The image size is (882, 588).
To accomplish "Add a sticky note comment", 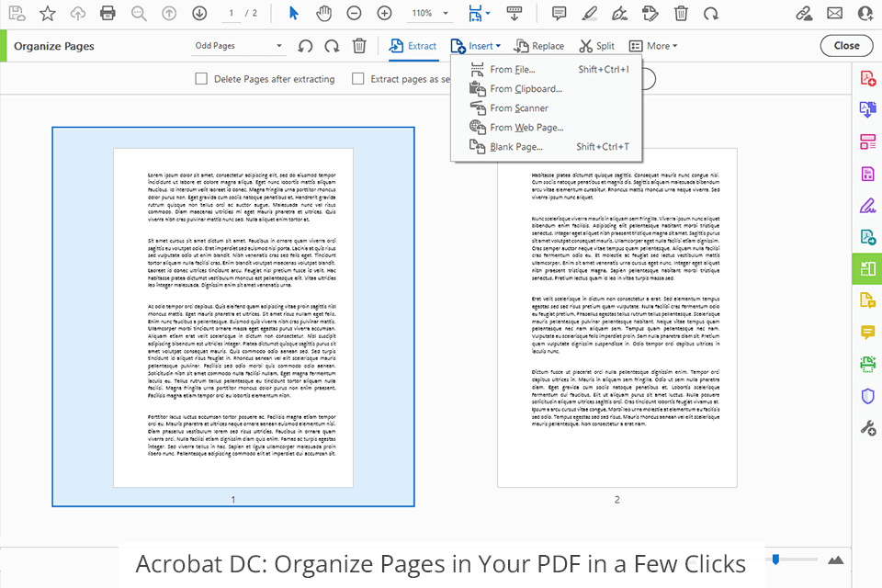I will [x=559, y=13].
